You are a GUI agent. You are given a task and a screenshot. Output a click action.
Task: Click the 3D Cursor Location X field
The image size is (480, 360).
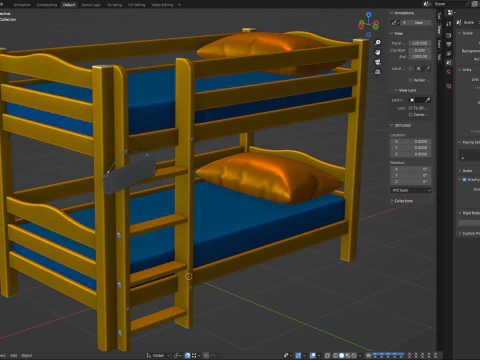click(x=411, y=141)
